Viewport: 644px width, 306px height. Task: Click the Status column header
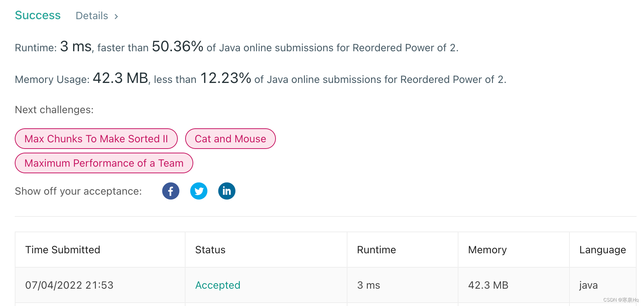pos(210,250)
